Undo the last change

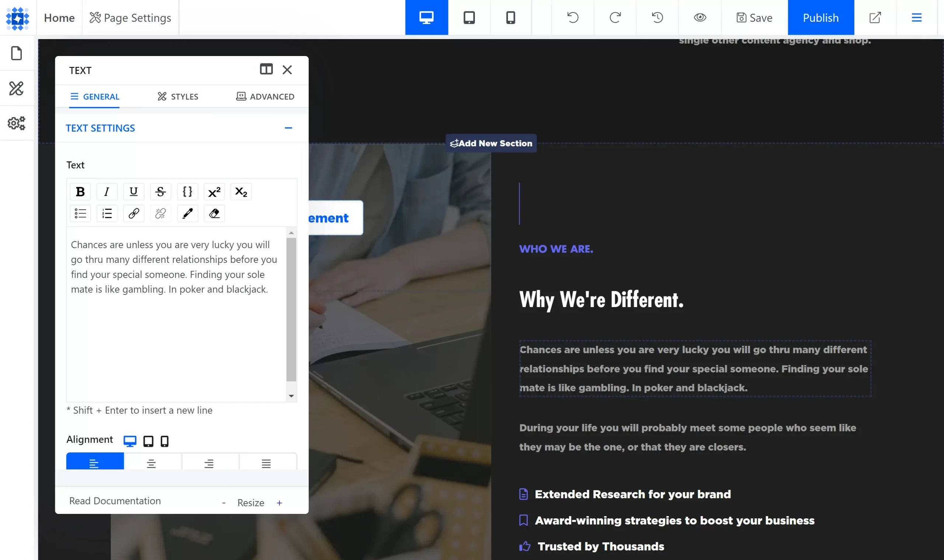tap(573, 17)
